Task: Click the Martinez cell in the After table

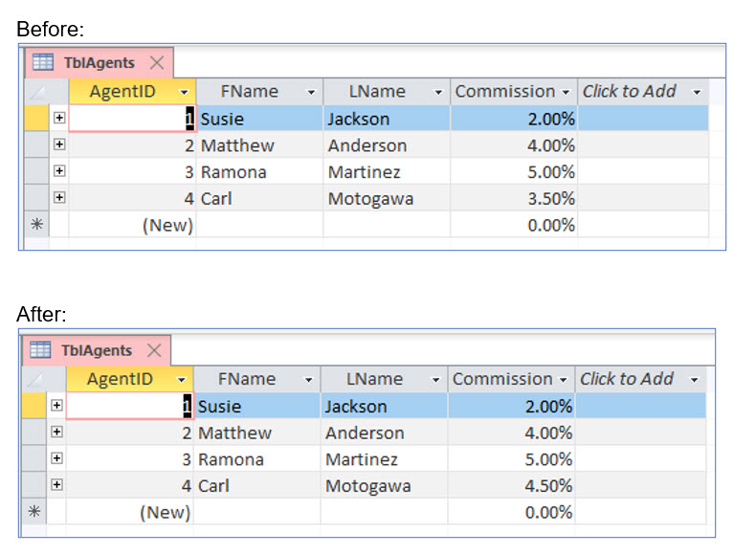Action: 384,459
